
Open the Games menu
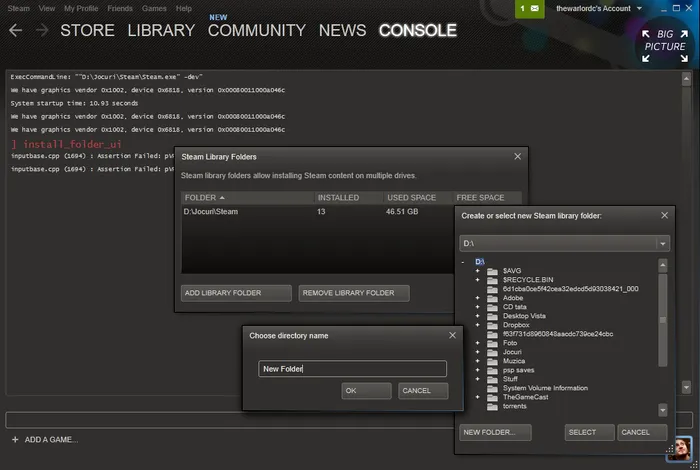154,8
